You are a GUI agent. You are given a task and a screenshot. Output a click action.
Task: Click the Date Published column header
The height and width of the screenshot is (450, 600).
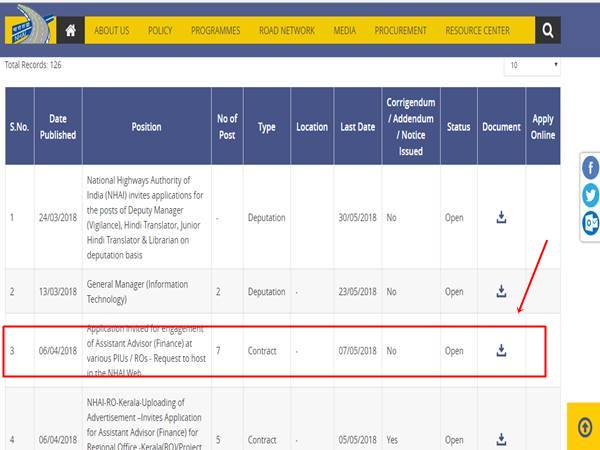pos(58,127)
